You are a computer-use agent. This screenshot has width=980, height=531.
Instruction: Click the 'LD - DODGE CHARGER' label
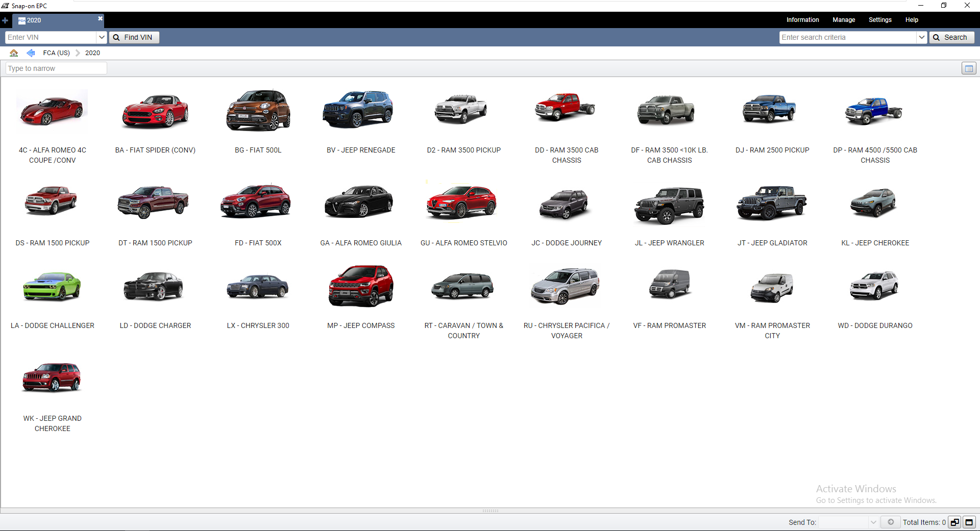tap(155, 325)
